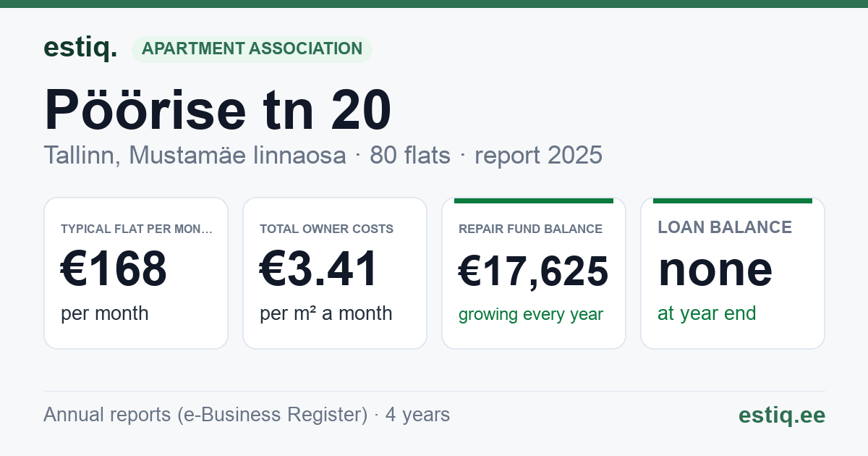Click the at year end text
This screenshot has height=456, width=868.
707,313
